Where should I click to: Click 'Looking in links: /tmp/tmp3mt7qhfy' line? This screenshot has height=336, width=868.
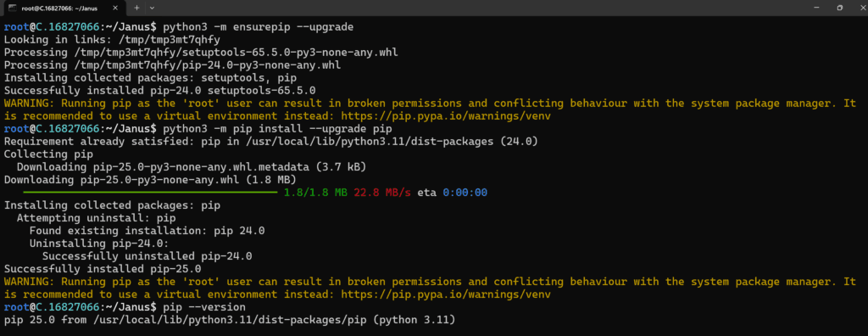coord(113,39)
